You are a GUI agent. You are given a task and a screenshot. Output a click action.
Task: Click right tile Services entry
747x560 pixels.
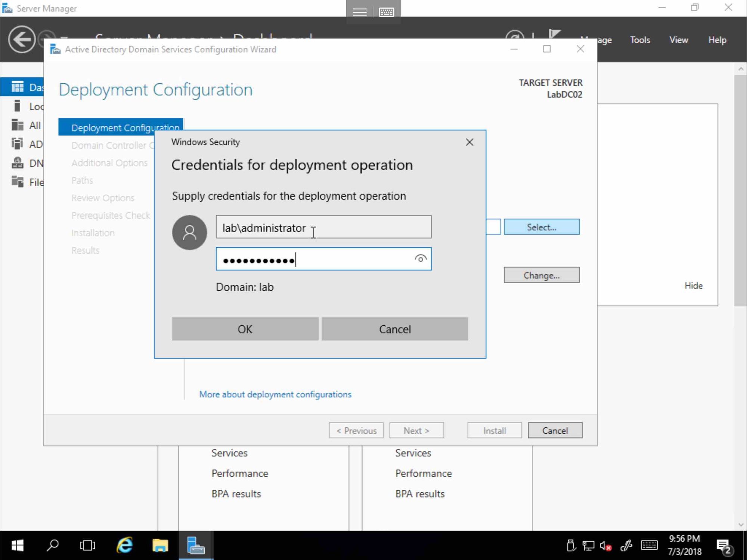click(413, 453)
